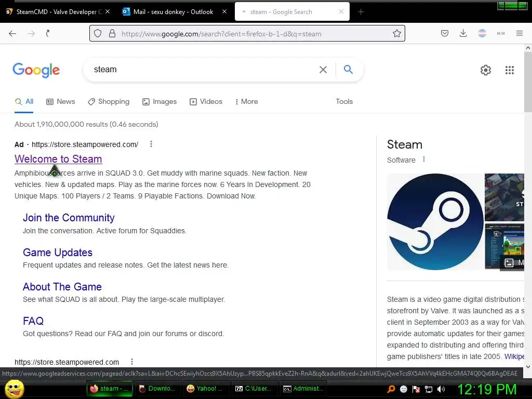The width and height of the screenshot is (532, 399).
Task: Reload the page using the refresh icon
Action: 48,33
